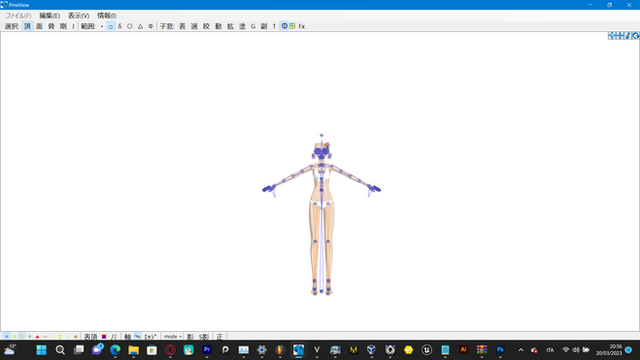Image resolution: width=640 pixels, height=360 pixels.
Task: Open the 選 selection sub-window
Action: 194,26
